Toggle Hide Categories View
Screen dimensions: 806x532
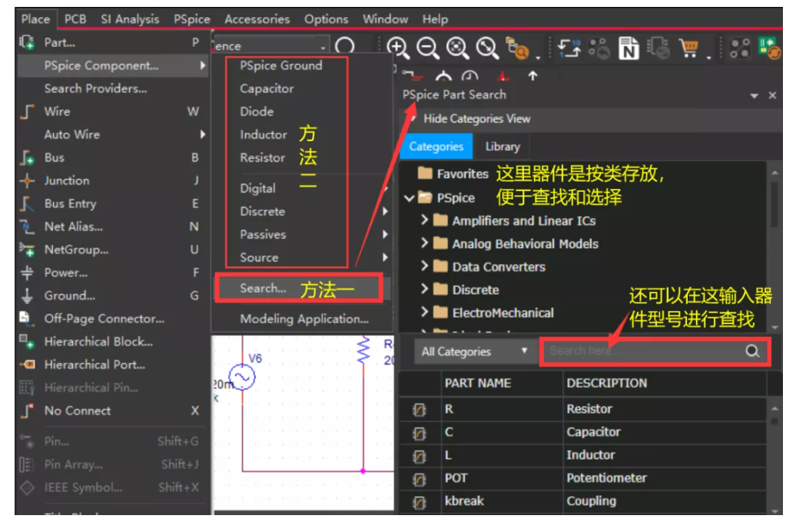(x=476, y=119)
